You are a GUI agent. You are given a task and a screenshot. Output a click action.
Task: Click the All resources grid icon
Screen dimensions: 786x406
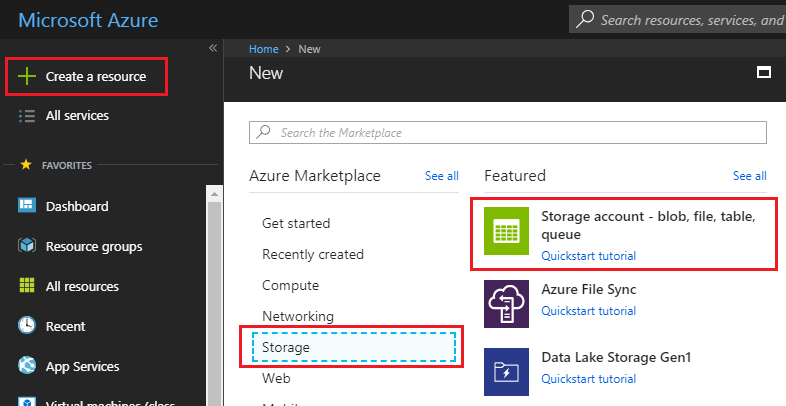coord(27,286)
